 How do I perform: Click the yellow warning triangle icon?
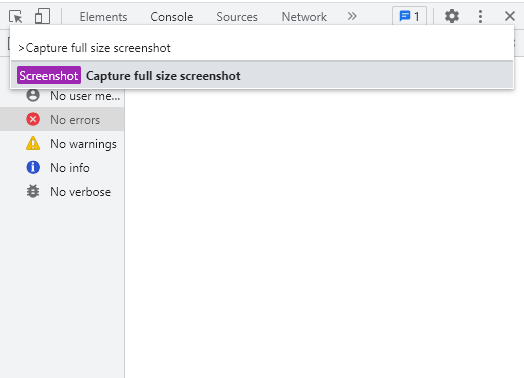click(x=33, y=143)
